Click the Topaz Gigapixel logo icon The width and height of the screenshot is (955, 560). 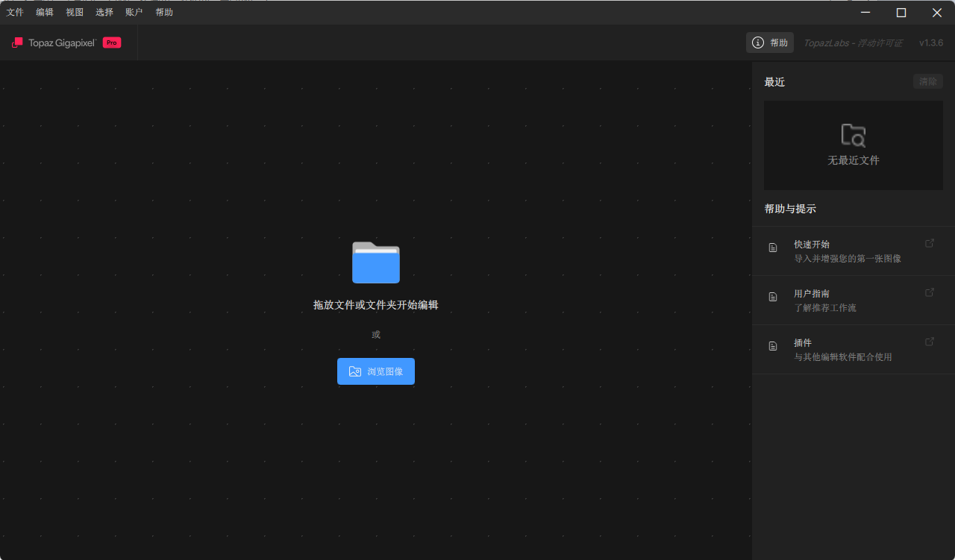tap(17, 43)
